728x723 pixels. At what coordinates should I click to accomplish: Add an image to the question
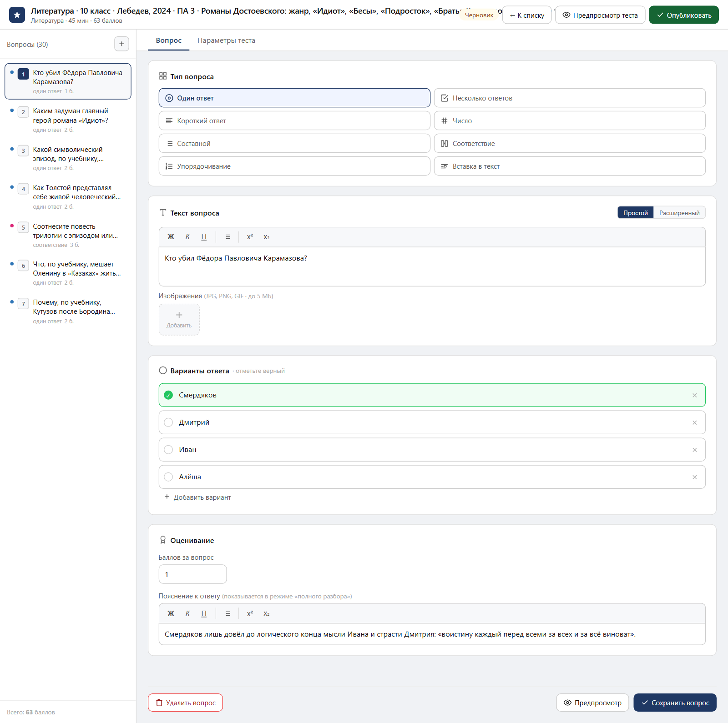(179, 320)
